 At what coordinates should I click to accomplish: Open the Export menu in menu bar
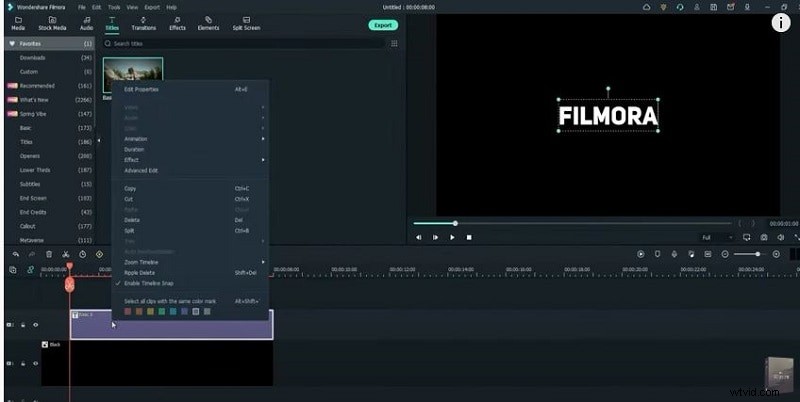(152, 7)
